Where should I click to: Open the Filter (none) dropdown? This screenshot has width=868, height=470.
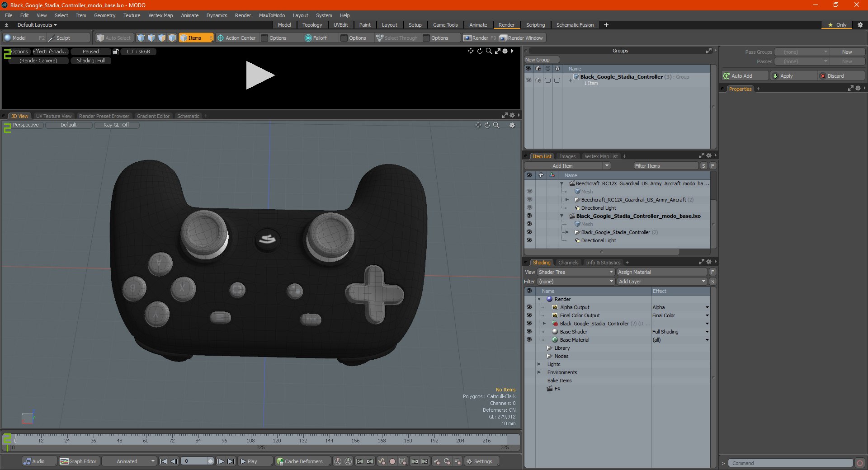tap(576, 282)
